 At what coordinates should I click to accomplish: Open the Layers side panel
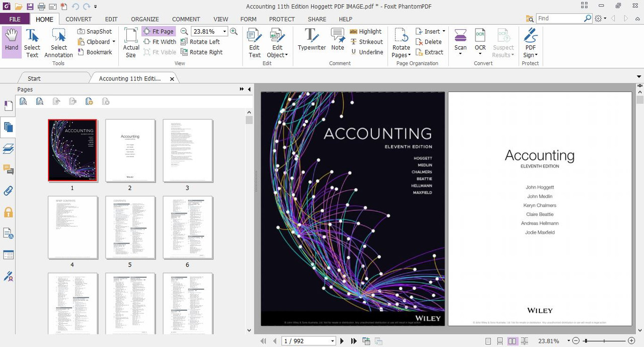point(8,148)
